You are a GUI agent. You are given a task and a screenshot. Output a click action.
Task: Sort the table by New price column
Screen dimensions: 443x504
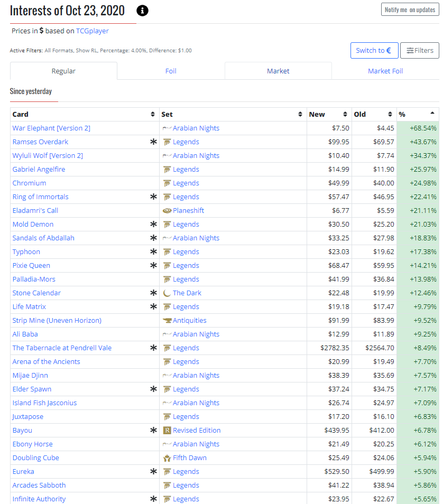click(345, 115)
